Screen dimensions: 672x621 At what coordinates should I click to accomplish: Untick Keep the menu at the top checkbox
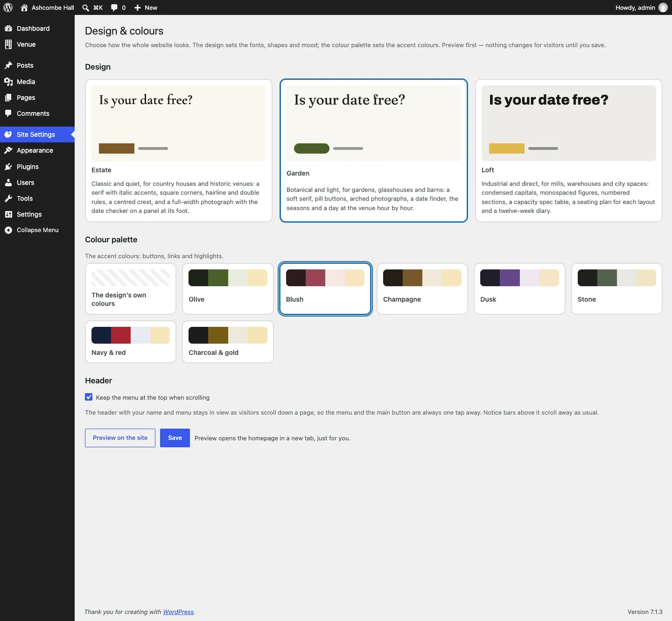point(89,397)
